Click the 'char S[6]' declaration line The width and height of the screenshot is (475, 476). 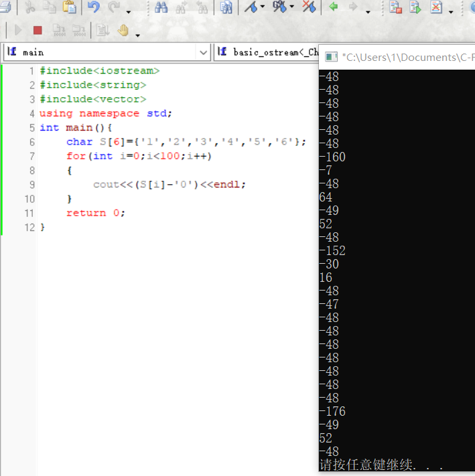tap(186, 142)
